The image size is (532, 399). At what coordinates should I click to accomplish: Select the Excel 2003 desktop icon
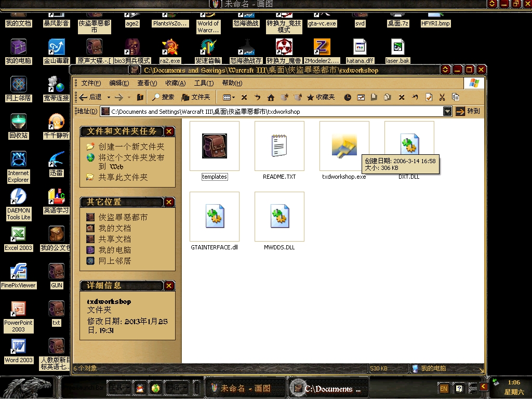pos(18,234)
